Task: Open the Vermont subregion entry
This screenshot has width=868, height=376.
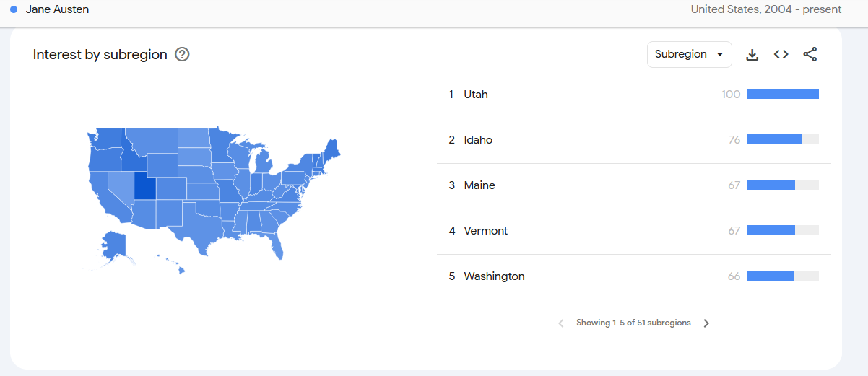Action: click(x=485, y=231)
